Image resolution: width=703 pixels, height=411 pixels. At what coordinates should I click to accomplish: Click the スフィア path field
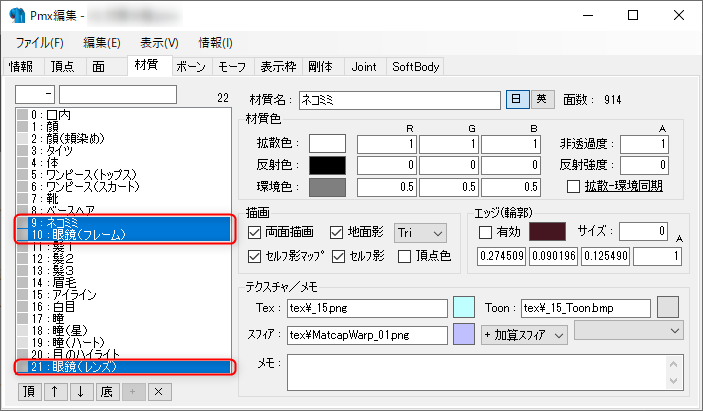(367, 335)
